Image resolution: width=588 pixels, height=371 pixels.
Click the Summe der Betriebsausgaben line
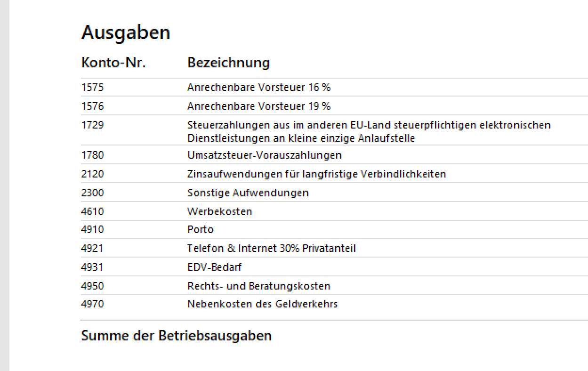(x=177, y=336)
